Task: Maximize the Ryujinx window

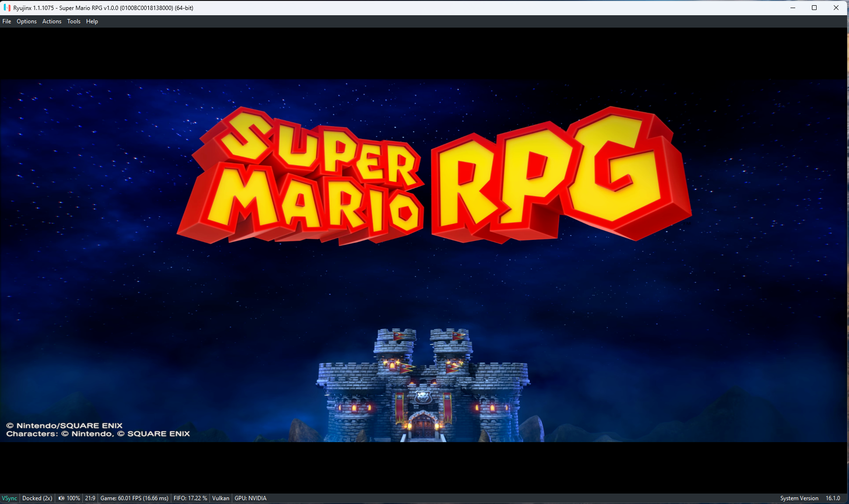Action: pos(814,8)
